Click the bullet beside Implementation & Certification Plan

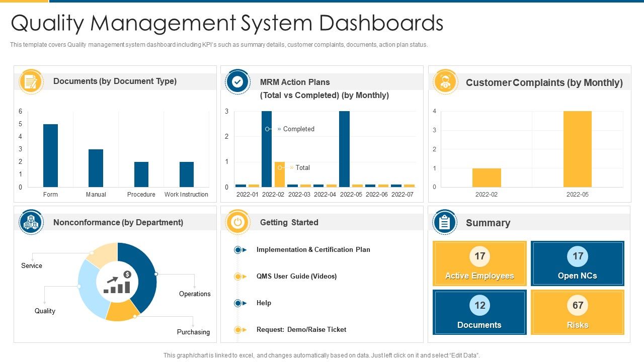(x=239, y=250)
